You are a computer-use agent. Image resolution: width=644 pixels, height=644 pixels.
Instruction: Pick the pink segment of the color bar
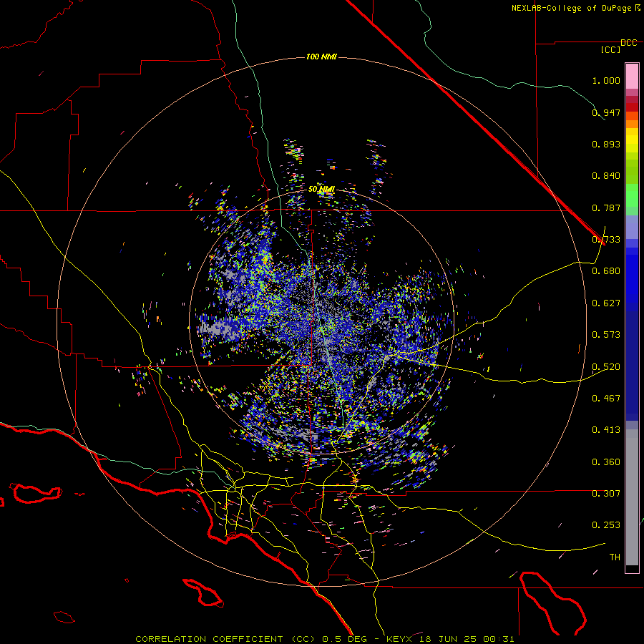pos(632,76)
